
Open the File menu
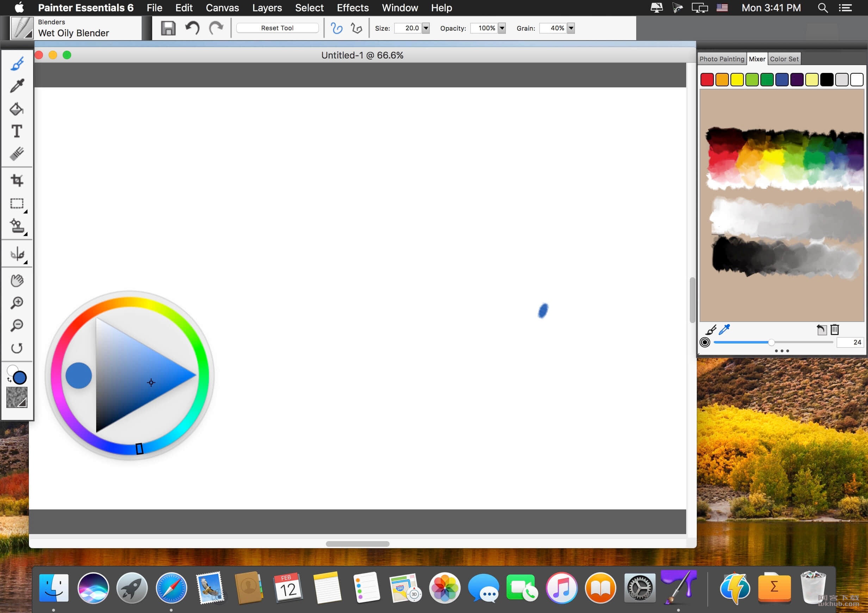154,7
